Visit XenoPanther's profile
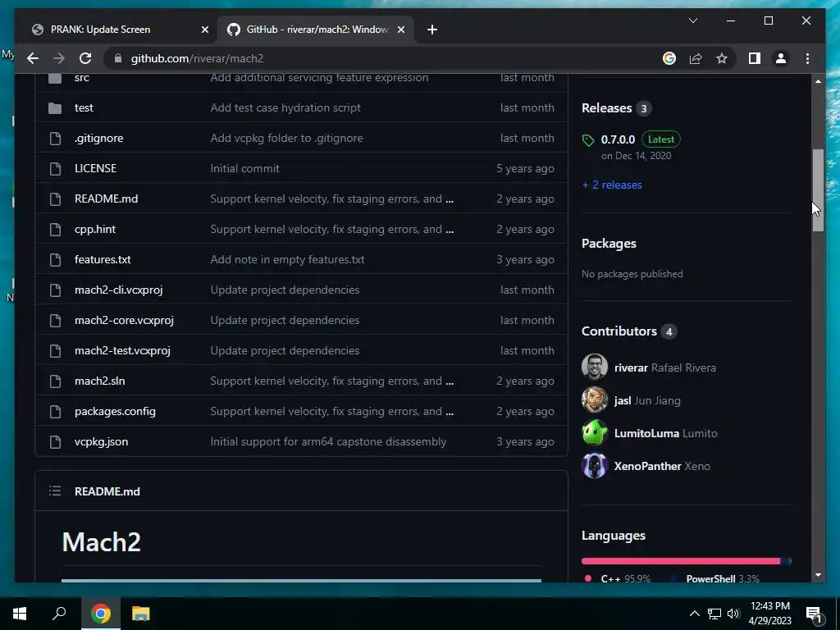The image size is (840, 630). 662,466
